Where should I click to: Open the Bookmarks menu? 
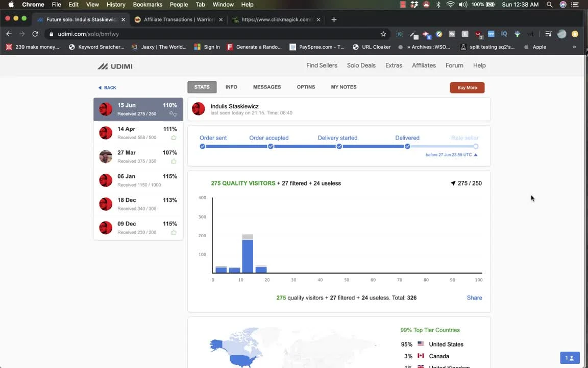(148, 5)
